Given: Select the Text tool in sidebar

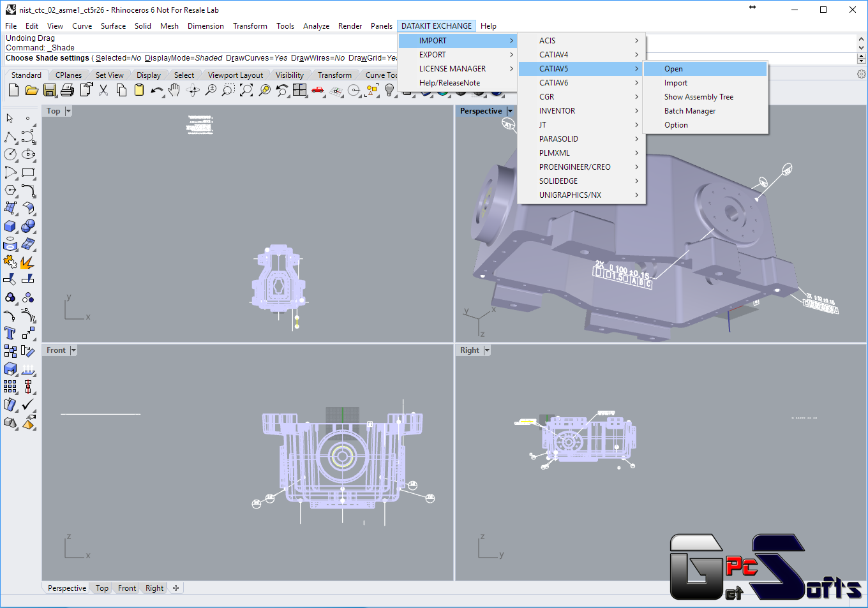Looking at the screenshot, I should click(x=10, y=333).
